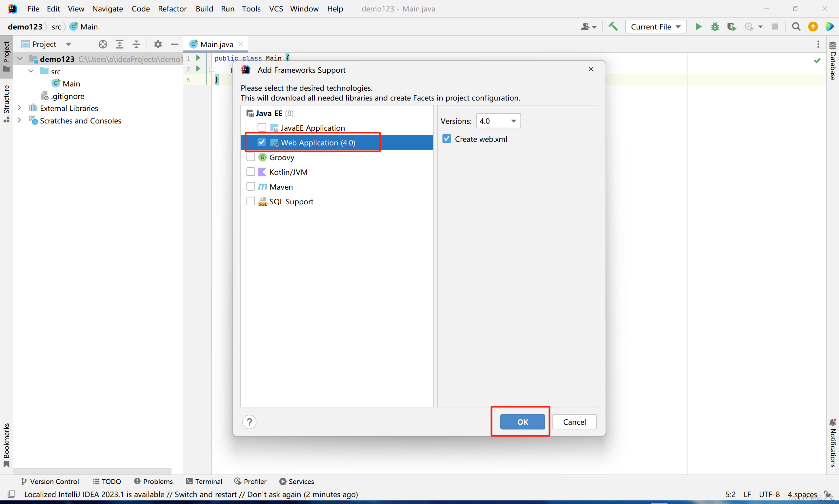Expand the Versions dropdown for Web Application

point(512,121)
